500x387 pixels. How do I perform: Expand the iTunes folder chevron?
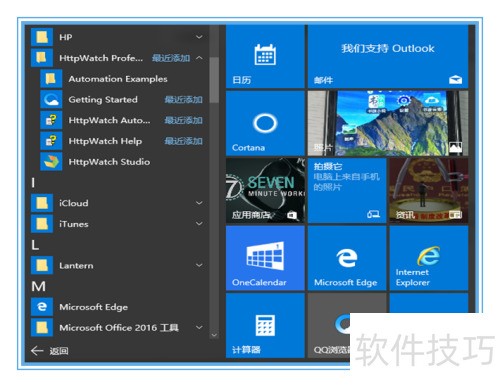point(199,223)
